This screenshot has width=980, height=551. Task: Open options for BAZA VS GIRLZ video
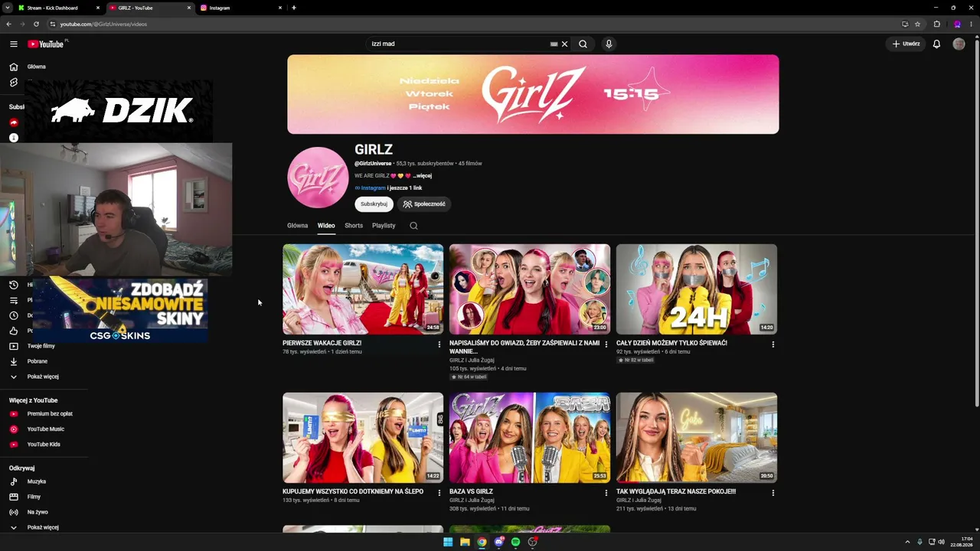606,493
